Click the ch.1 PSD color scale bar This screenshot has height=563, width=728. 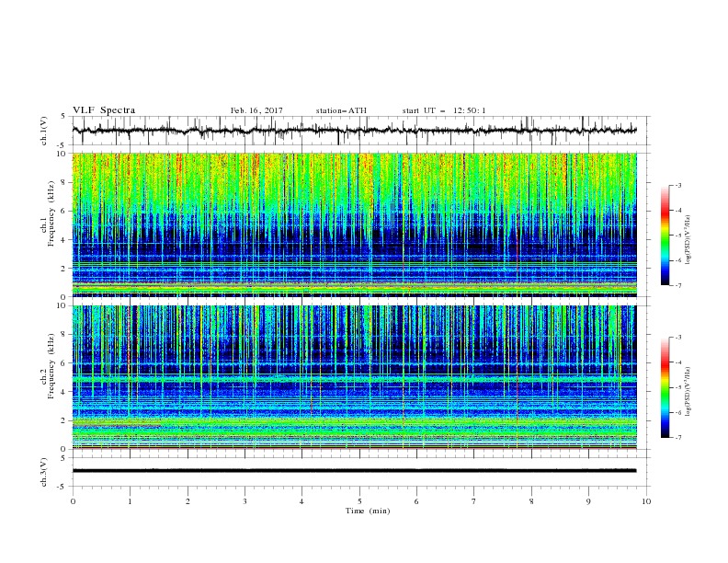tap(665, 235)
